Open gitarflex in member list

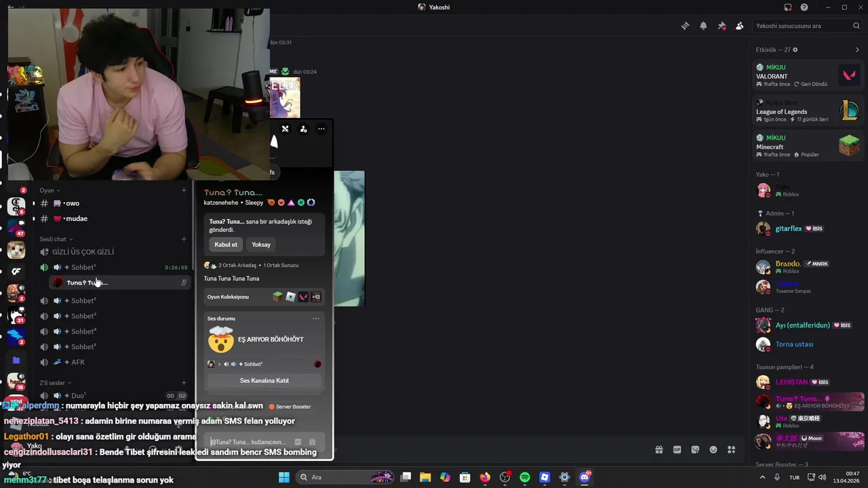[808, 228]
